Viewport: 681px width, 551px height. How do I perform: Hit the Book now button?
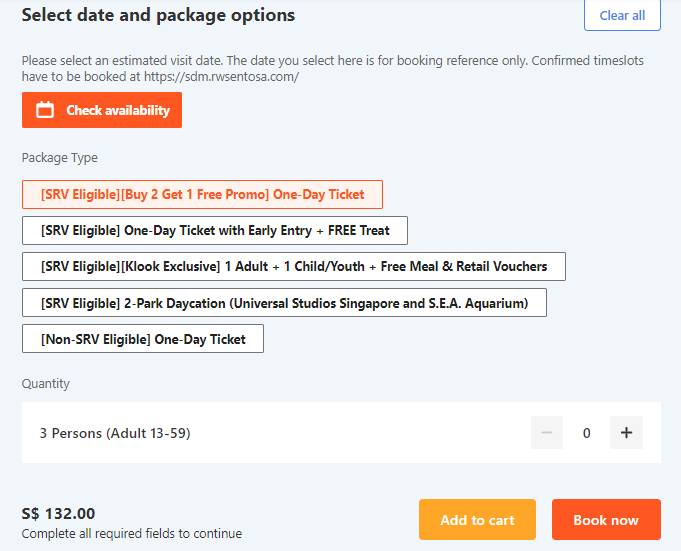pos(606,520)
